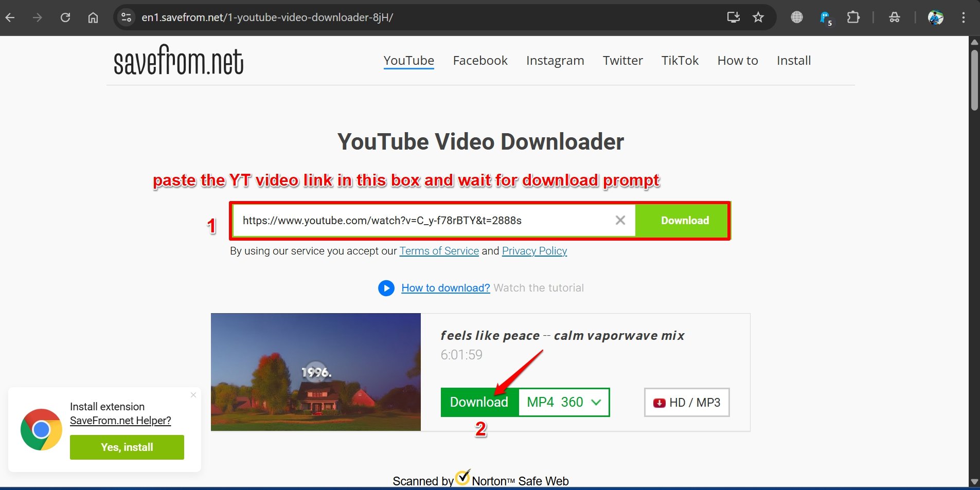Clear the URL field with X icon
Screen dimensions: 980x490
click(x=620, y=220)
